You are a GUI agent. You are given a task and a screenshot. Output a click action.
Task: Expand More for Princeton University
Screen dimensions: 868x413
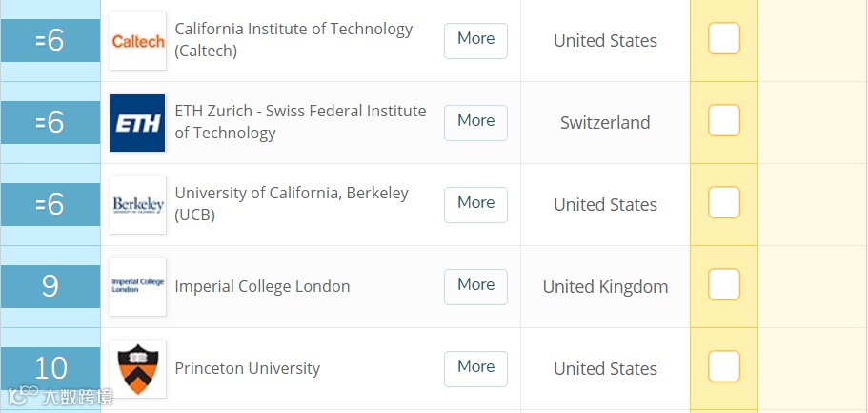click(x=475, y=367)
